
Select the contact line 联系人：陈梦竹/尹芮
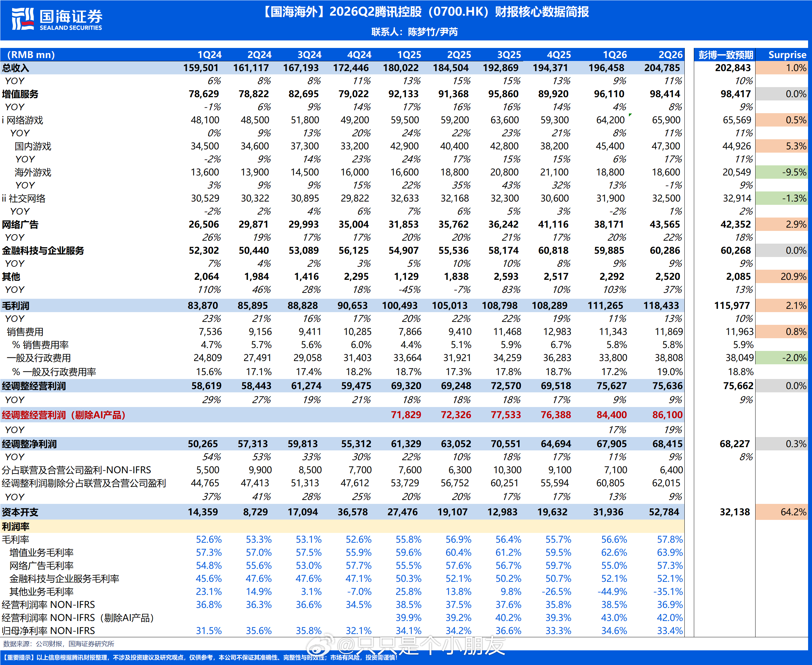coord(414,32)
